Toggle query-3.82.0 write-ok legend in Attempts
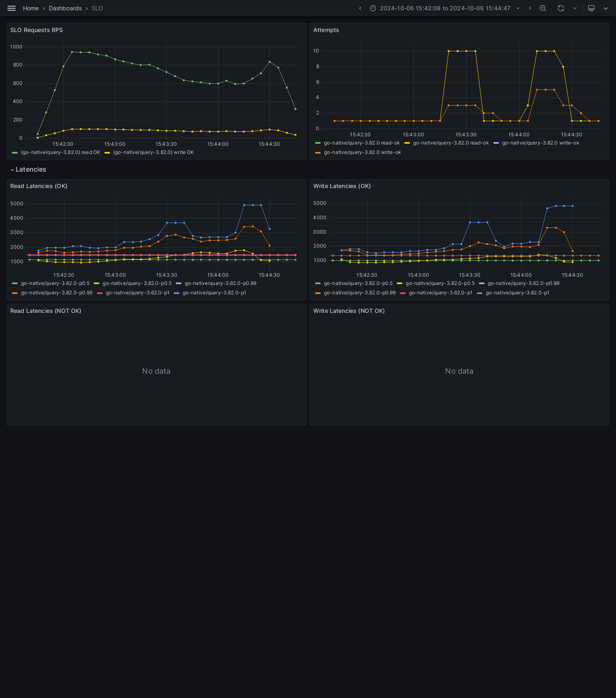The image size is (616, 698). coord(362,152)
